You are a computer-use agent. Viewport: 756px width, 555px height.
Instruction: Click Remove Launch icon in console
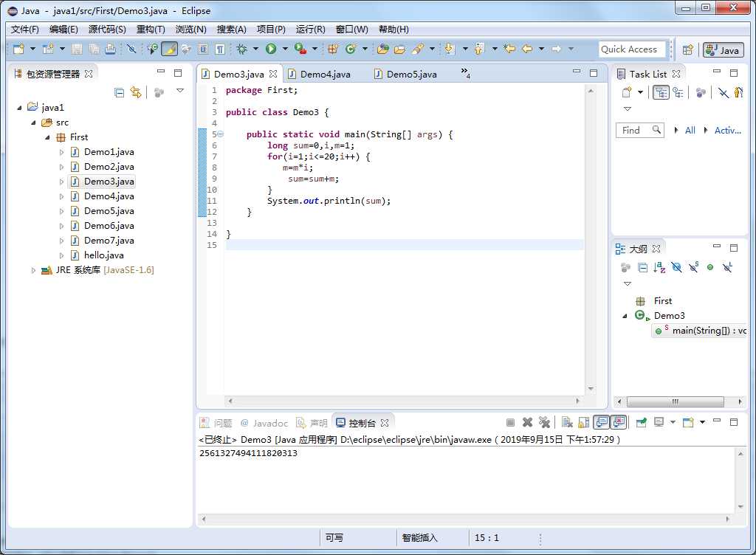tap(527, 422)
